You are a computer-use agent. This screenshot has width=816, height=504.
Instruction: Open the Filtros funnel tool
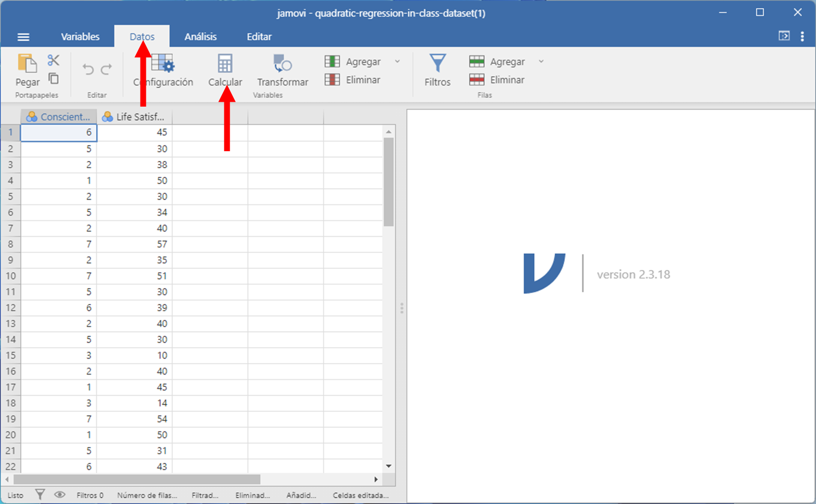(x=437, y=70)
